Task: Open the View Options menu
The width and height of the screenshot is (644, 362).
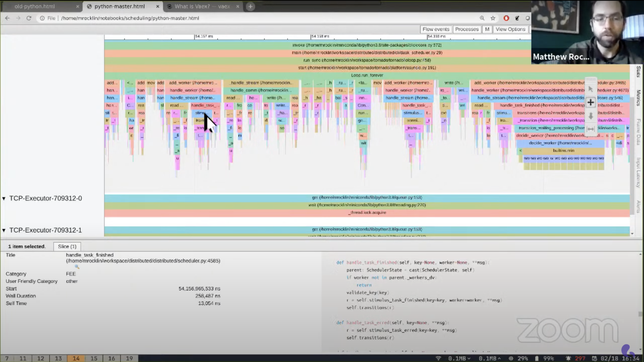Action: [x=510, y=29]
